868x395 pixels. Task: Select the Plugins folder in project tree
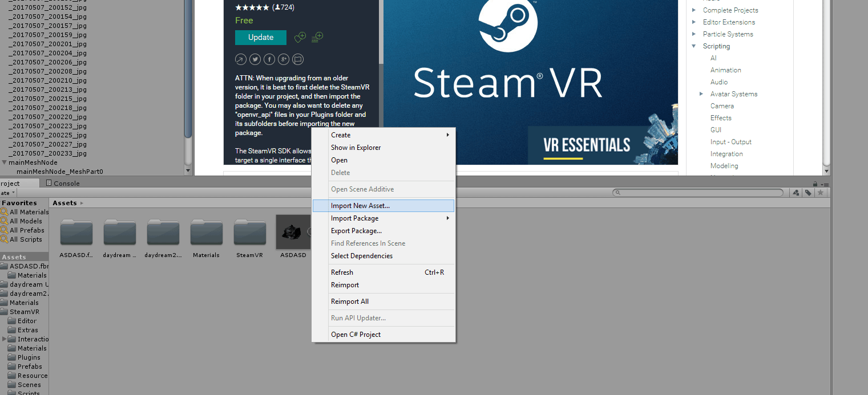pyautogui.click(x=24, y=357)
